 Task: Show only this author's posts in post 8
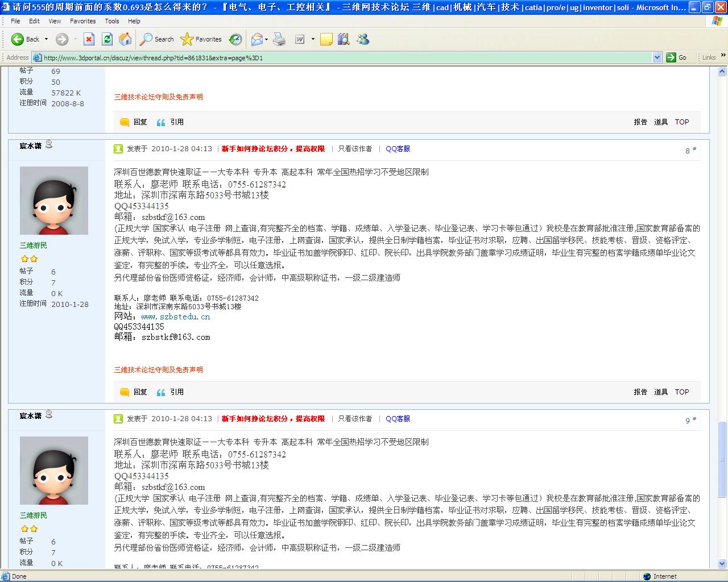point(355,149)
